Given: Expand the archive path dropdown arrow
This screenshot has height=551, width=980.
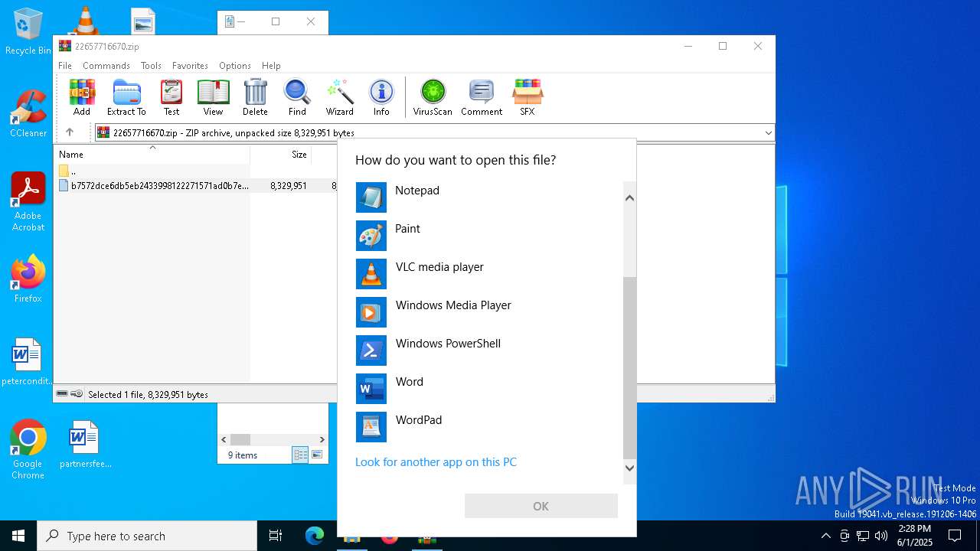Looking at the screenshot, I should tap(768, 132).
